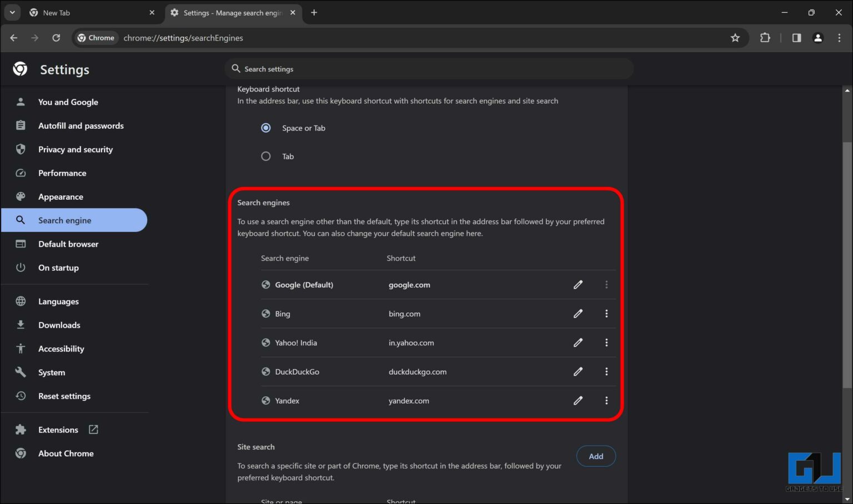
Task: Open the browser profile avatar icon
Action: [x=817, y=38]
